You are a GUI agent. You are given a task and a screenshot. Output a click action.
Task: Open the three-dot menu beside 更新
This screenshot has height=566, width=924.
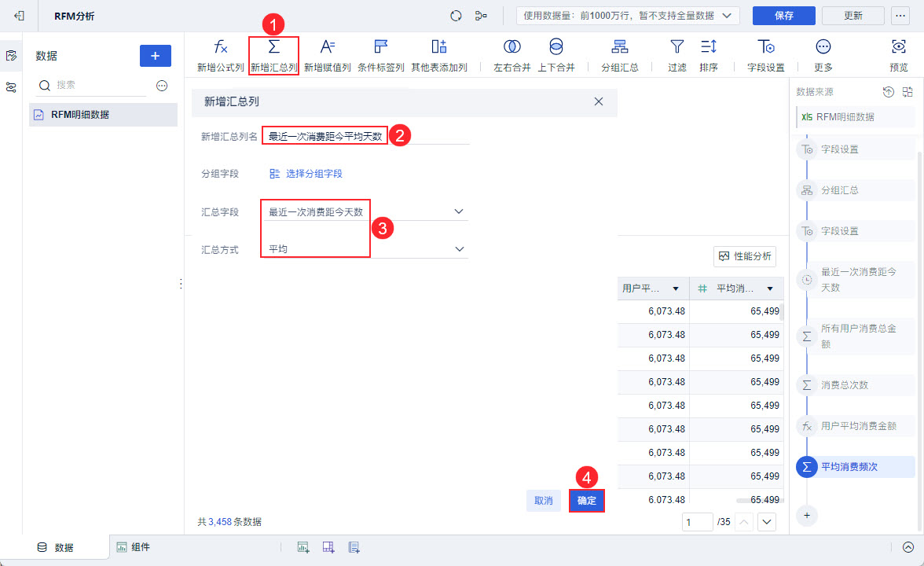pos(900,16)
